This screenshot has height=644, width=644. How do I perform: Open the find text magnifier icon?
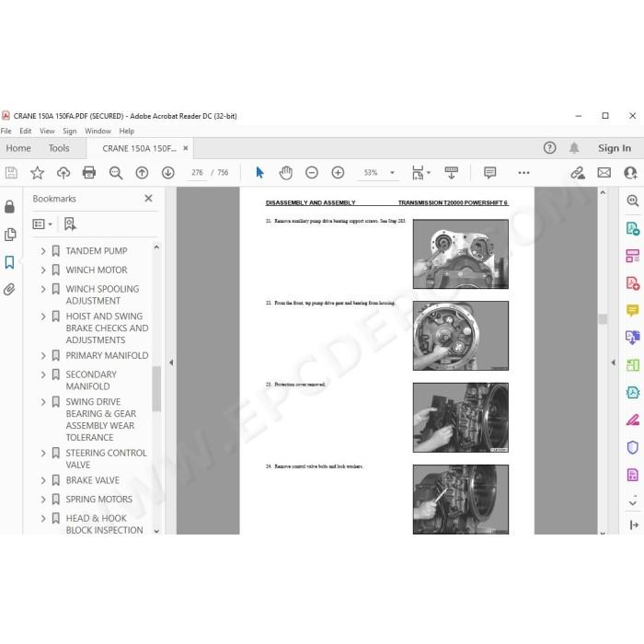click(116, 173)
